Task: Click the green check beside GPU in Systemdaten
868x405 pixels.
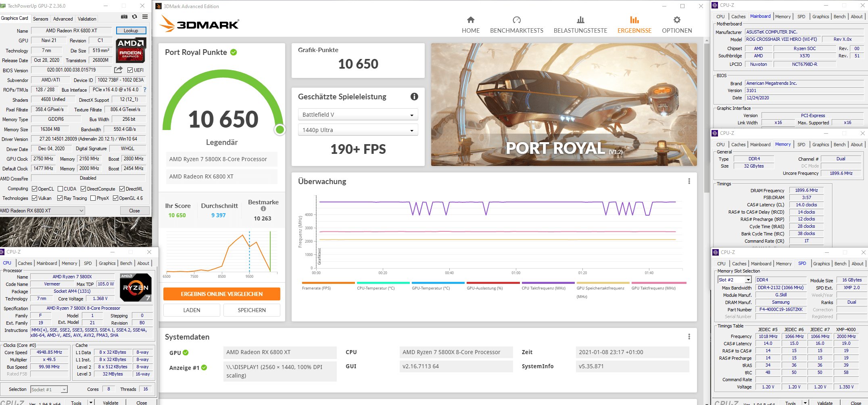Action: [x=186, y=353]
